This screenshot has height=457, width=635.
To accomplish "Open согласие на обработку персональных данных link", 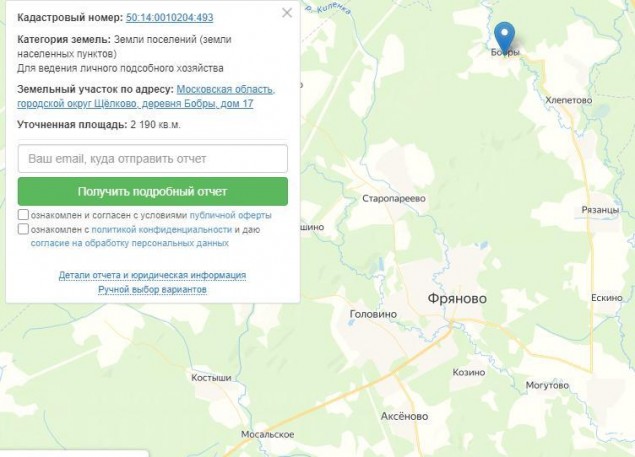I will (130, 243).
